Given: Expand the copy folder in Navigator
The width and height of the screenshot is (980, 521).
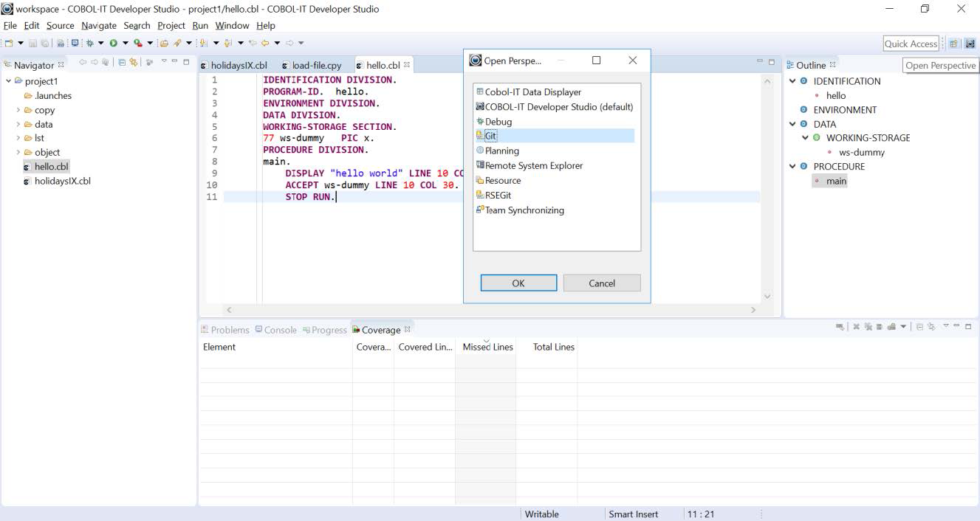Looking at the screenshot, I should [x=18, y=110].
